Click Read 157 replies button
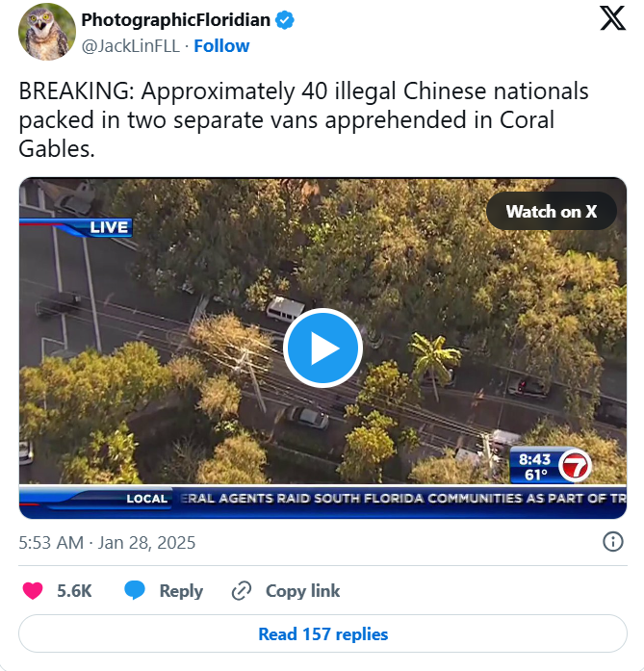Image resolution: width=644 pixels, height=671 pixels. (x=323, y=633)
